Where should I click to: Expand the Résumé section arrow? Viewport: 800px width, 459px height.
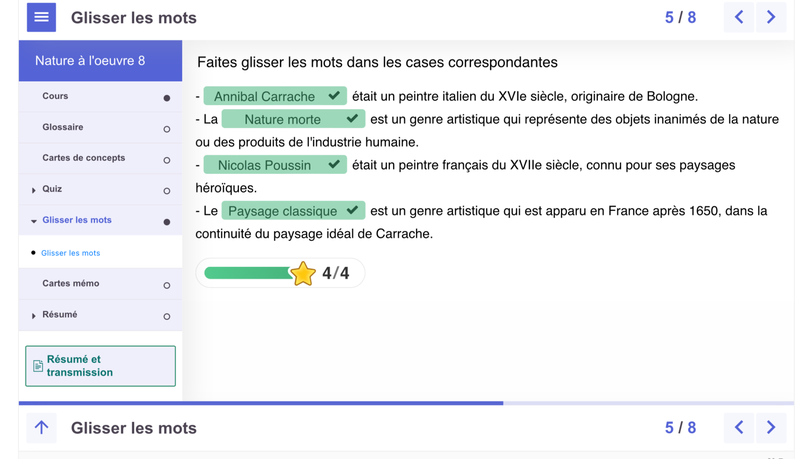[x=34, y=316]
